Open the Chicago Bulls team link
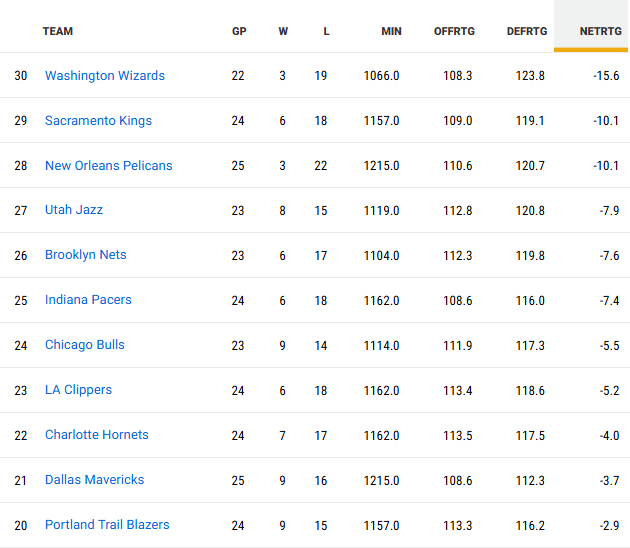This screenshot has height=548, width=630. coord(85,345)
